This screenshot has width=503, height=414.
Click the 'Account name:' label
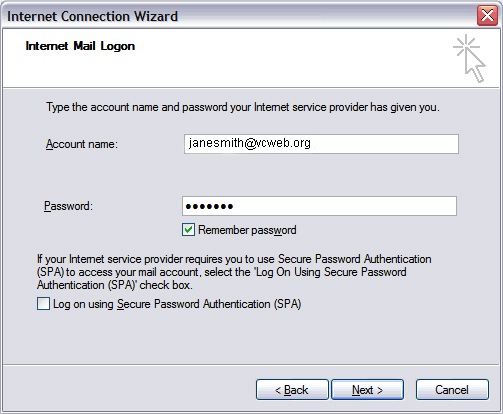(x=82, y=144)
